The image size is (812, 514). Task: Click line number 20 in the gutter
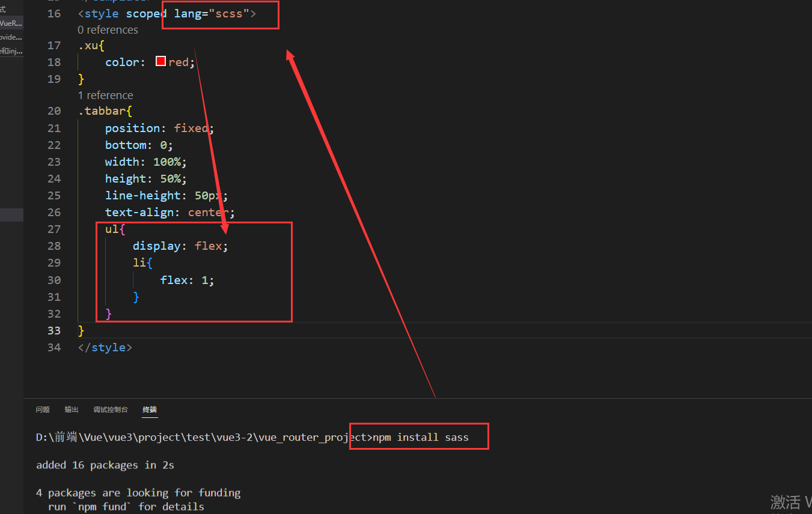pyautogui.click(x=54, y=111)
